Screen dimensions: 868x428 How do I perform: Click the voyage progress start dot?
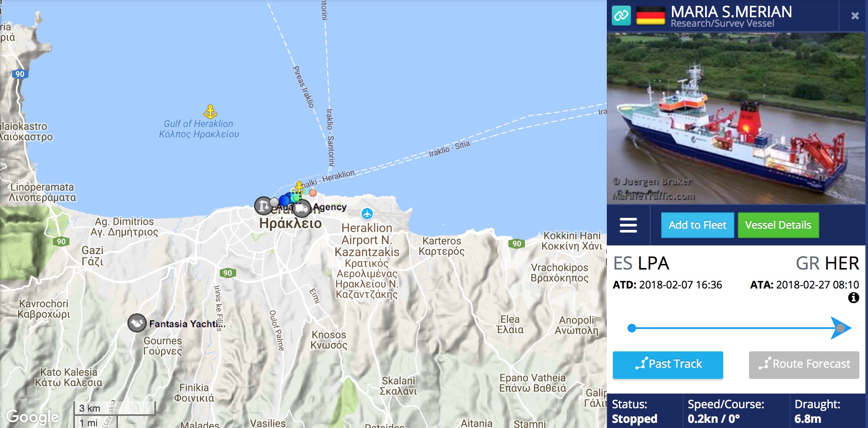point(632,328)
